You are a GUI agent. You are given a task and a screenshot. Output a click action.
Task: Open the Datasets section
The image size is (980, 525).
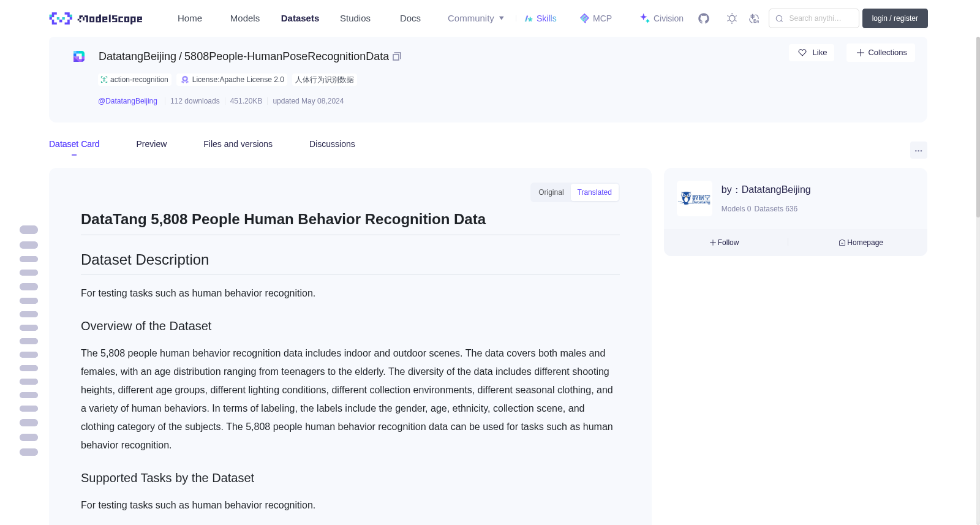pos(300,18)
